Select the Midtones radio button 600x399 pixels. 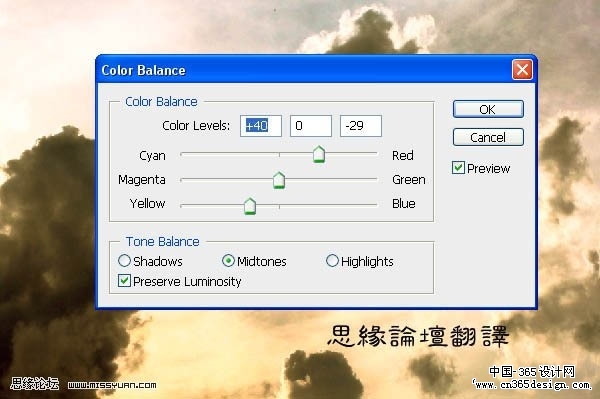coord(228,261)
